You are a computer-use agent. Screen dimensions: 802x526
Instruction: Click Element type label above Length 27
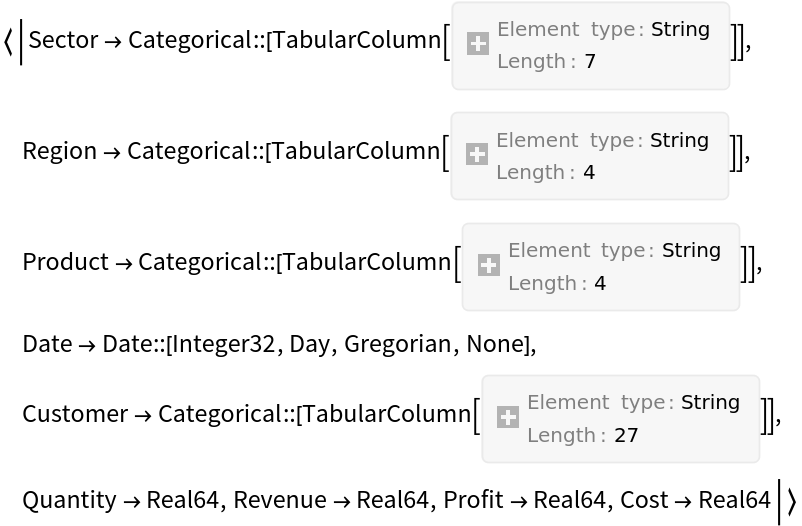596,402
